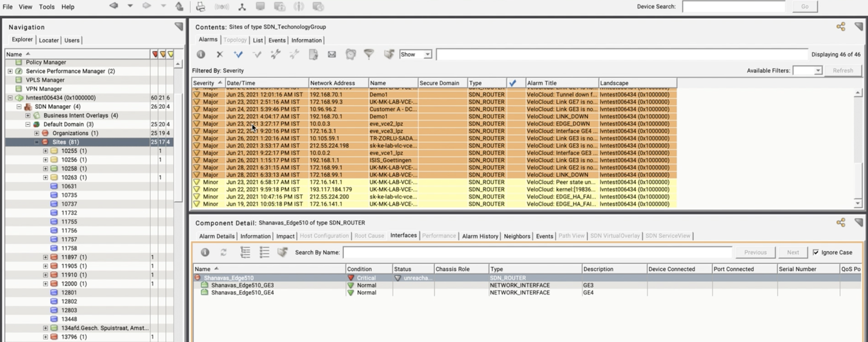868x342 pixels.
Task: Click the Search By Name input field
Action: 537,252
